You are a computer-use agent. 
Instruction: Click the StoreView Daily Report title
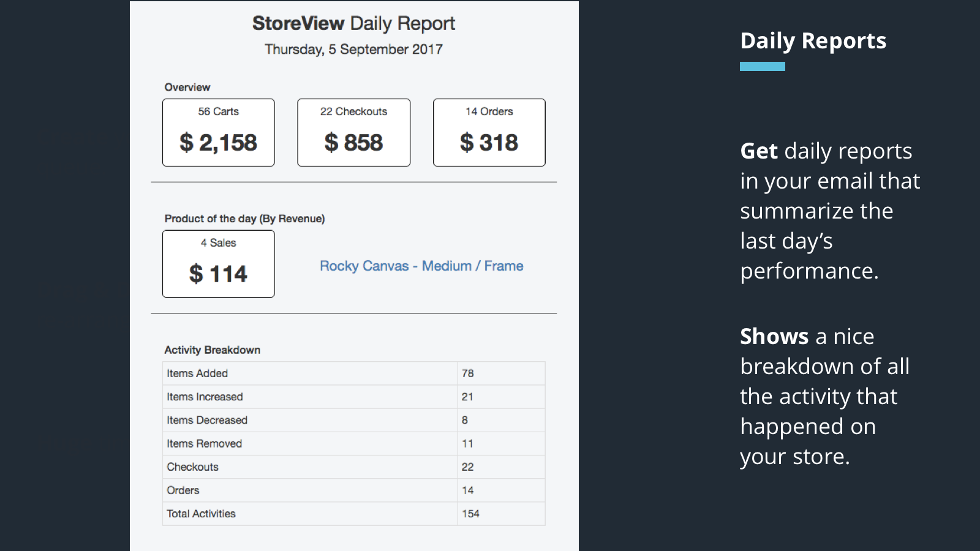[353, 23]
